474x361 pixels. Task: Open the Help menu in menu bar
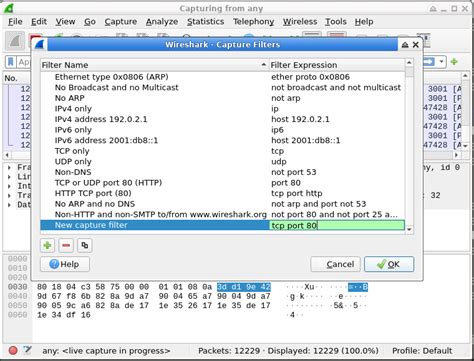[364, 22]
